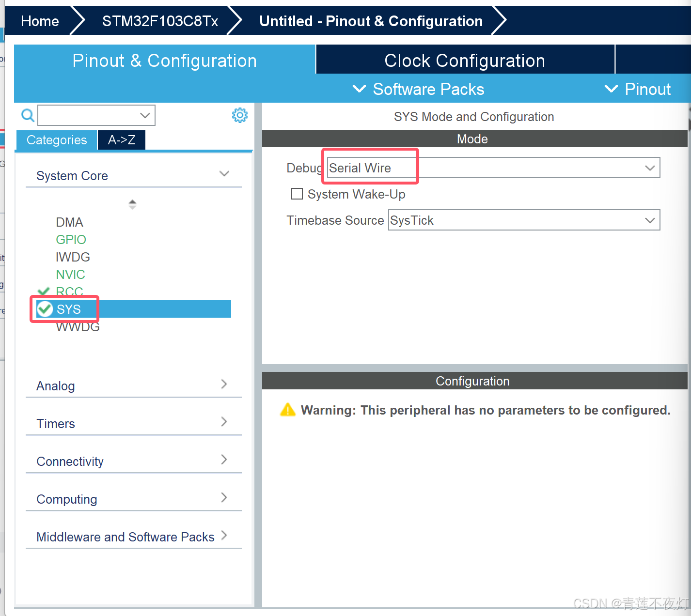The height and width of the screenshot is (616, 691).
Task: Go to Home breadcrumb
Action: 40,21
